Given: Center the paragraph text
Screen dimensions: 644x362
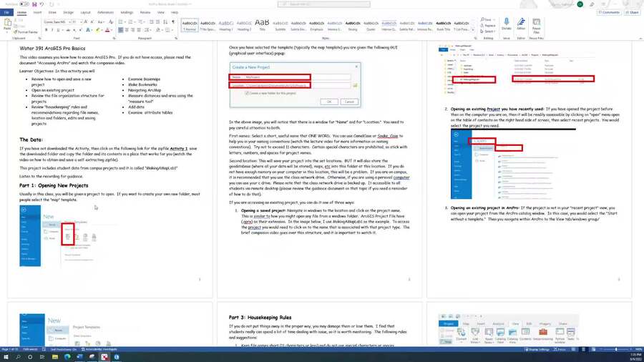Looking at the screenshot, I should click(x=127, y=30).
